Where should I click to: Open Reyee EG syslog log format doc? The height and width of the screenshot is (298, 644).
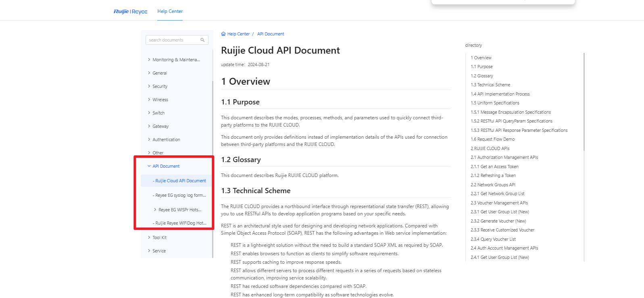tap(180, 196)
